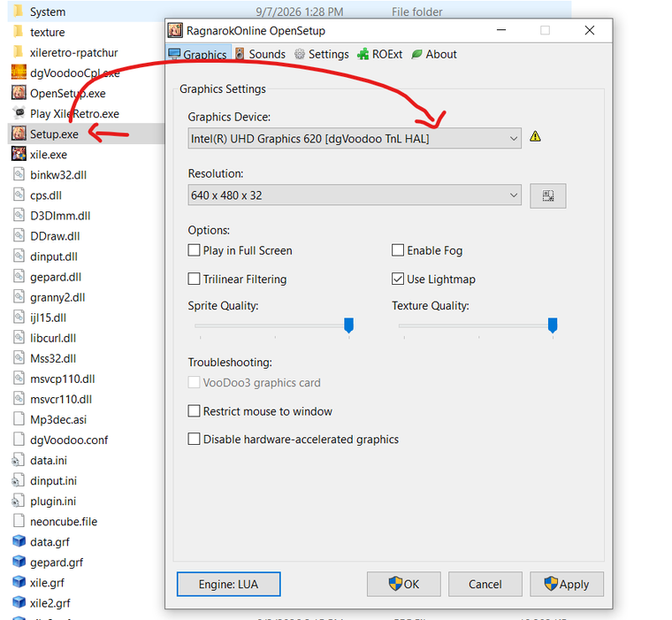
Task: Select the msvcp110.dll file name
Action: coord(63,379)
